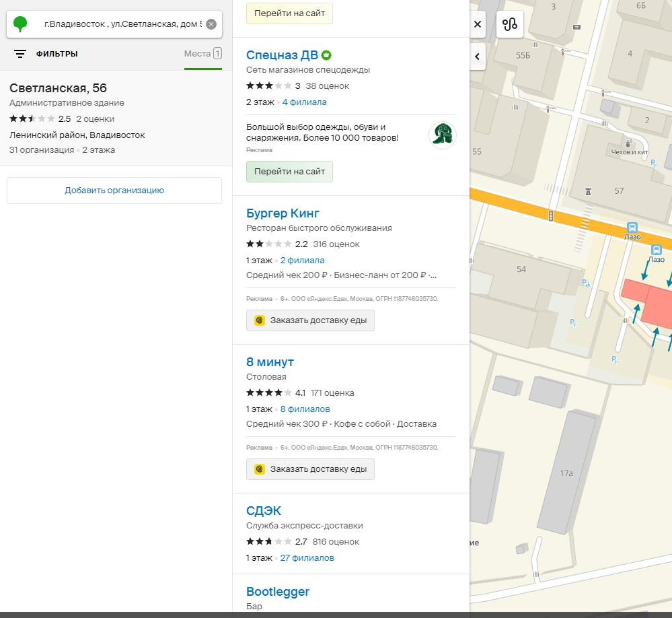Click the Добавить организацию button

click(x=114, y=191)
